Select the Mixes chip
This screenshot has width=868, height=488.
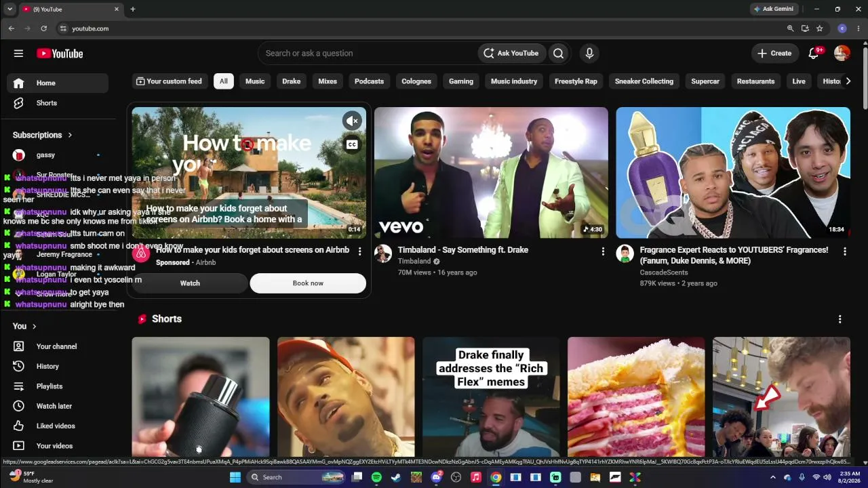click(x=328, y=81)
